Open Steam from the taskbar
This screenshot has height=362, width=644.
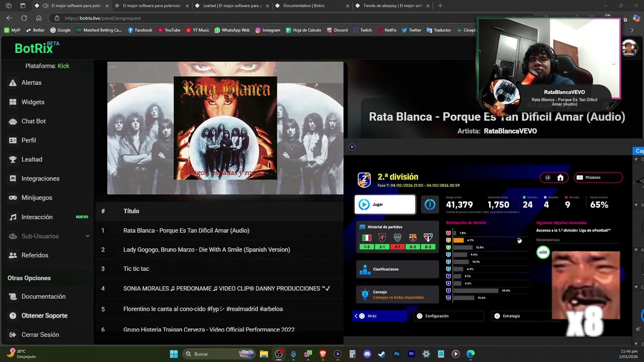click(x=382, y=354)
